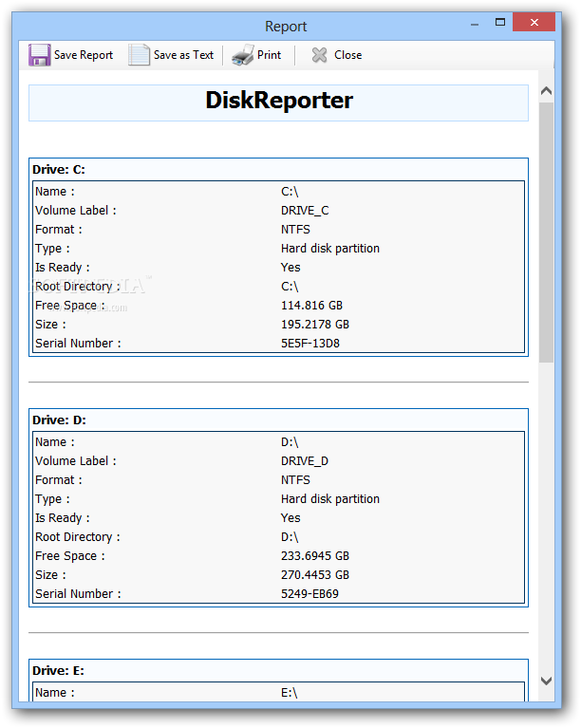Image resolution: width=581 pixels, height=728 pixels.
Task: Click the 'Drive: D:' section header
Action: coord(60,420)
